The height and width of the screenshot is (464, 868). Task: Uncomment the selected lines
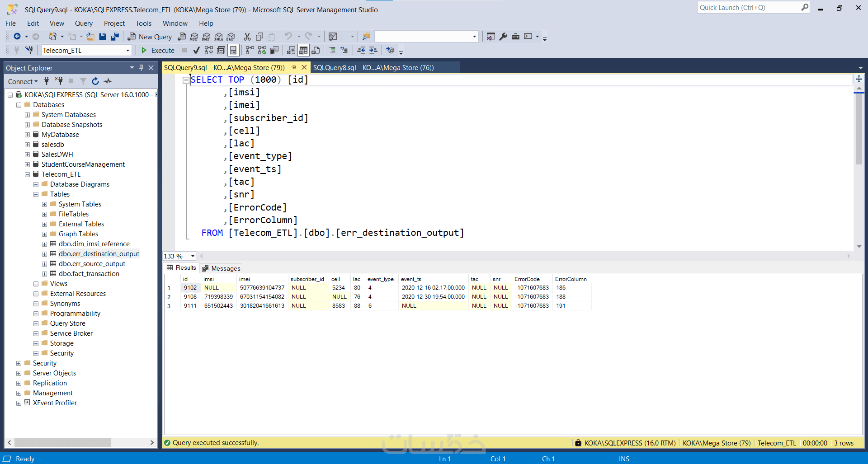coord(344,50)
